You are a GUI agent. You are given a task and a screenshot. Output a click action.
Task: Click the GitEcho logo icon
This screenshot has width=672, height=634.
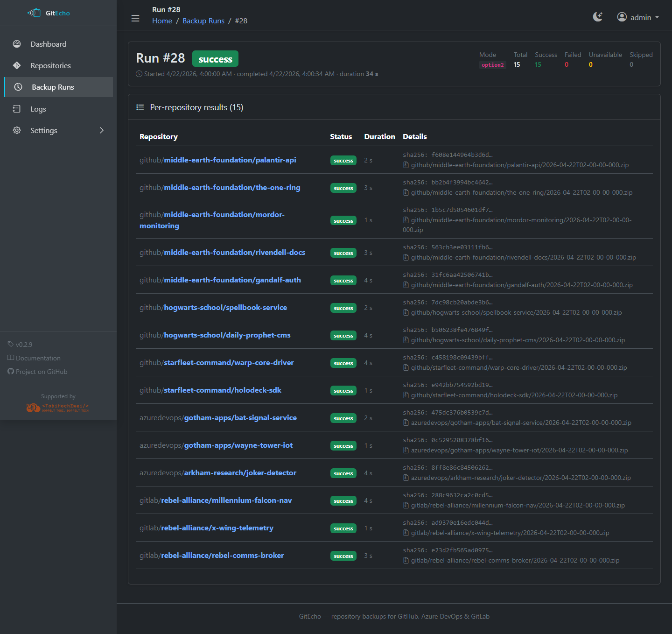pyautogui.click(x=34, y=13)
